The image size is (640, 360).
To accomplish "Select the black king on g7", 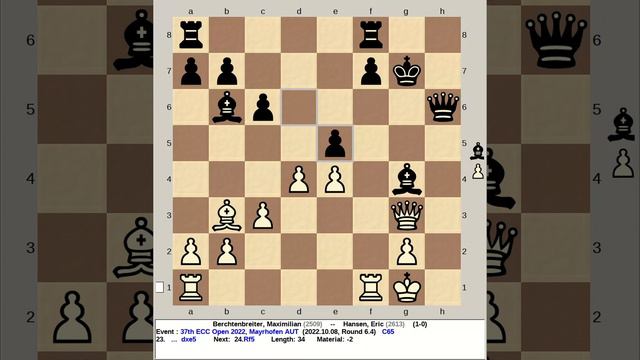I will coord(407,71).
